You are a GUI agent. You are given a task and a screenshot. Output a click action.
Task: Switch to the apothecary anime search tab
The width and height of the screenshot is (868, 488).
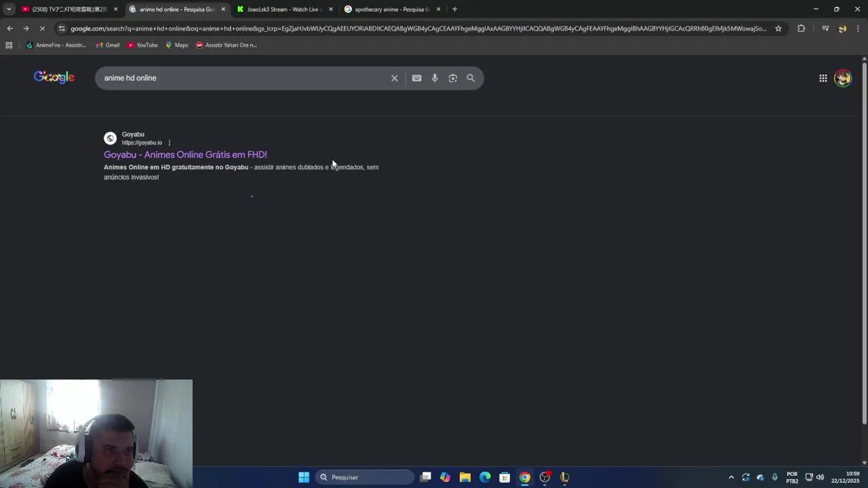tap(391, 9)
